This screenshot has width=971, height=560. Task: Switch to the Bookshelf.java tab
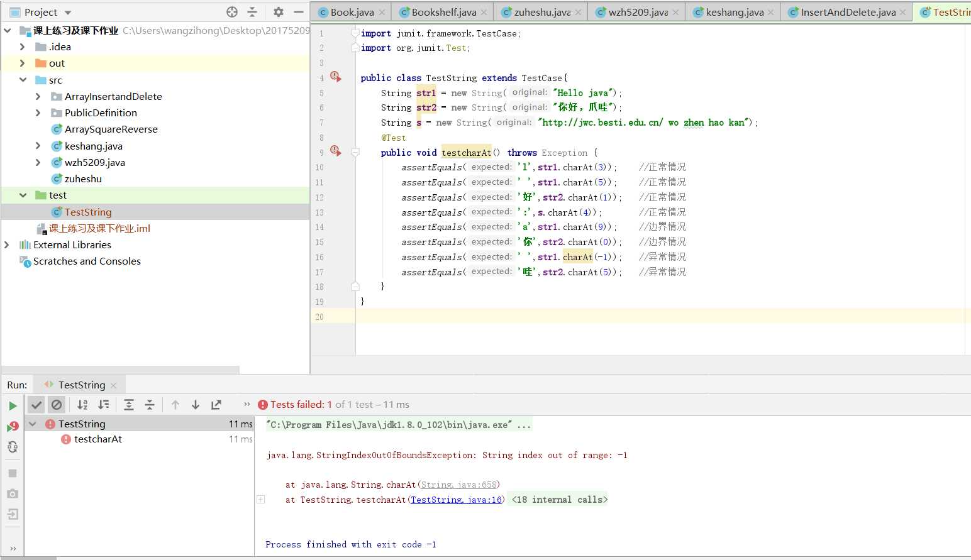pyautogui.click(x=443, y=12)
